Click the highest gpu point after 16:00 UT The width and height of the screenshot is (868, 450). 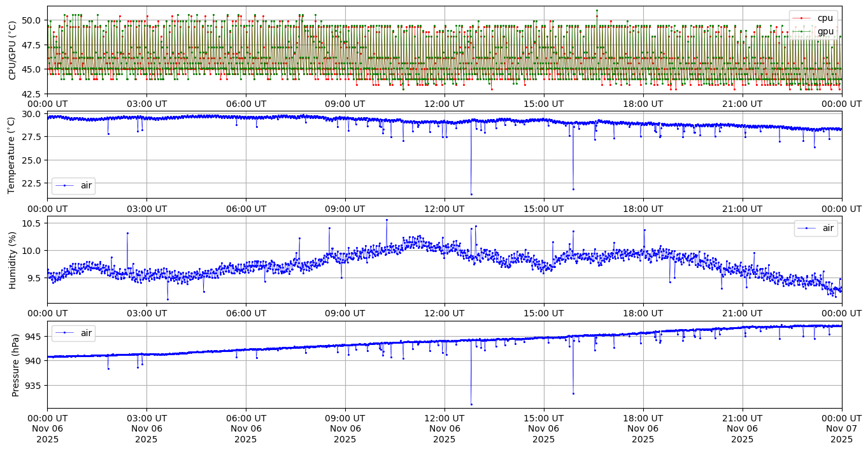click(x=597, y=10)
